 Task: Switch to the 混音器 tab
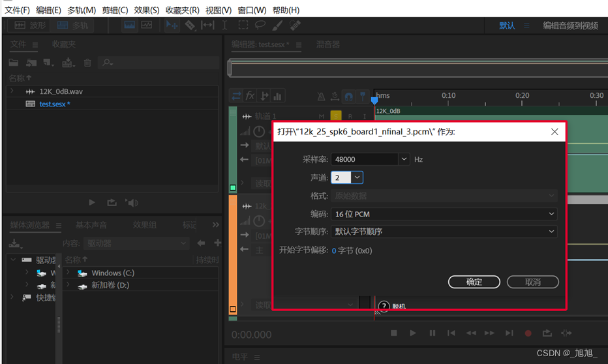pos(327,44)
